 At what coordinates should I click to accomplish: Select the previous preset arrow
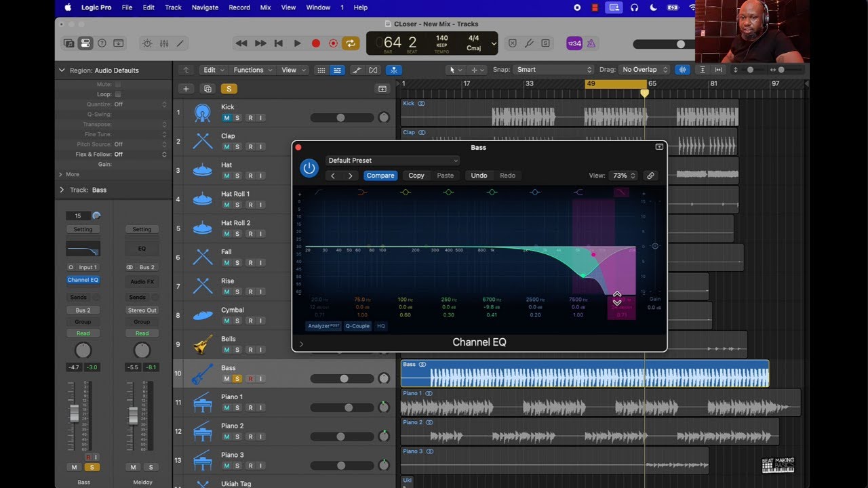(x=332, y=176)
